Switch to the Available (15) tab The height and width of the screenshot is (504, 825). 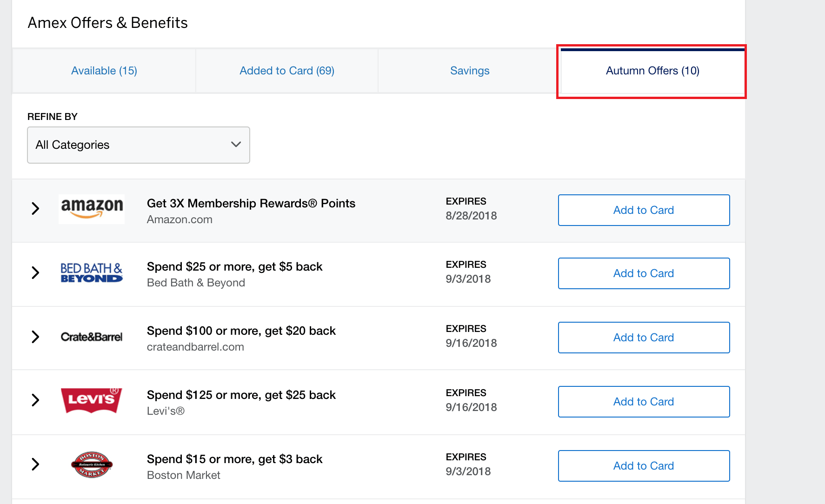(104, 71)
